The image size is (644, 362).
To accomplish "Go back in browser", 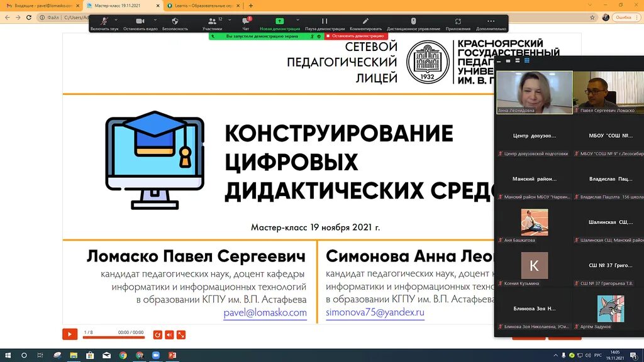I will (x=8, y=17).
